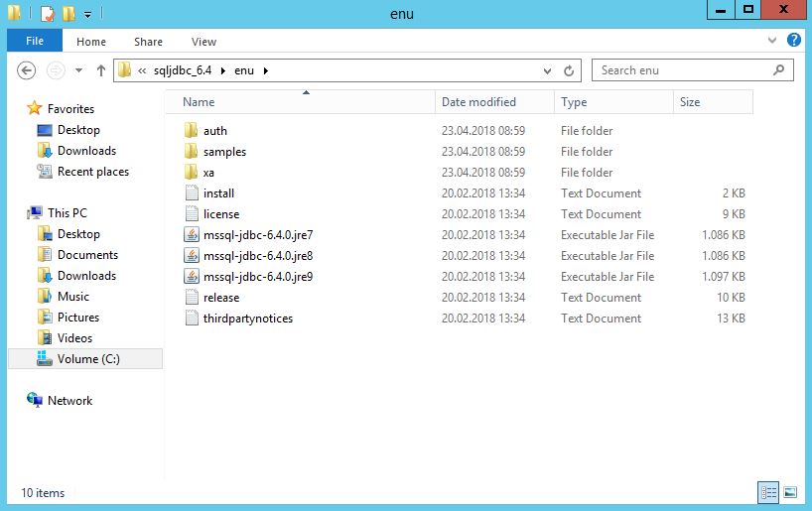Open the File menu
This screenshot has height=511, width=812.
click(35, 41)
